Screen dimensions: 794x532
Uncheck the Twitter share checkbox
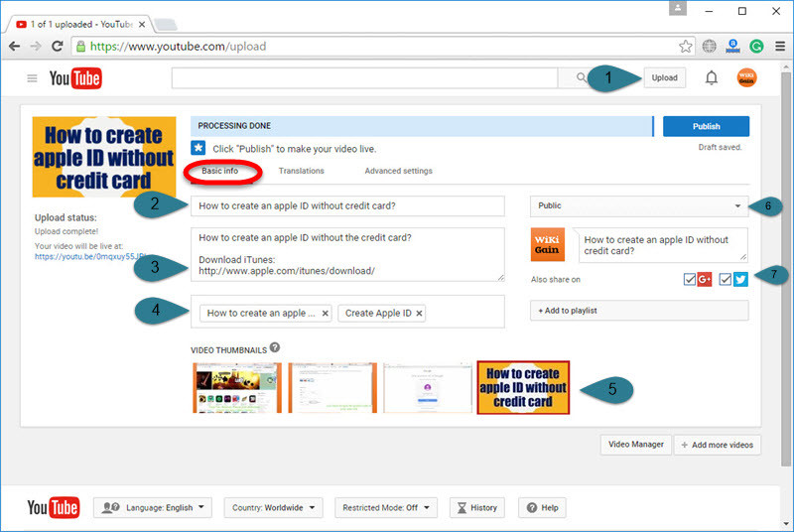pos(726,279)
